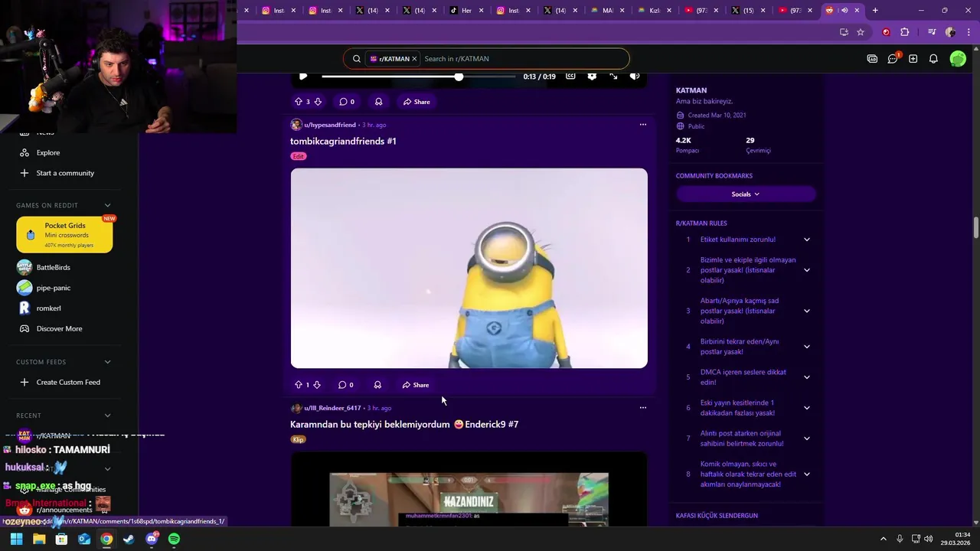Screen dimensions: 980x551
Task: Share the tombikcagriandfriends #1 post
Action: pyautogui.click(x=416, y=385)
